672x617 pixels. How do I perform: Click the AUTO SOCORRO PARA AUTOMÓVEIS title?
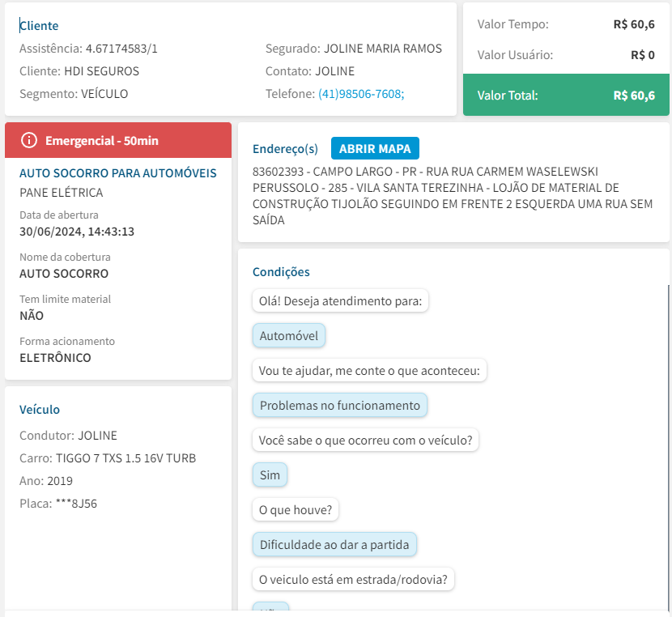pyautogui.click(x=118, y=173)
